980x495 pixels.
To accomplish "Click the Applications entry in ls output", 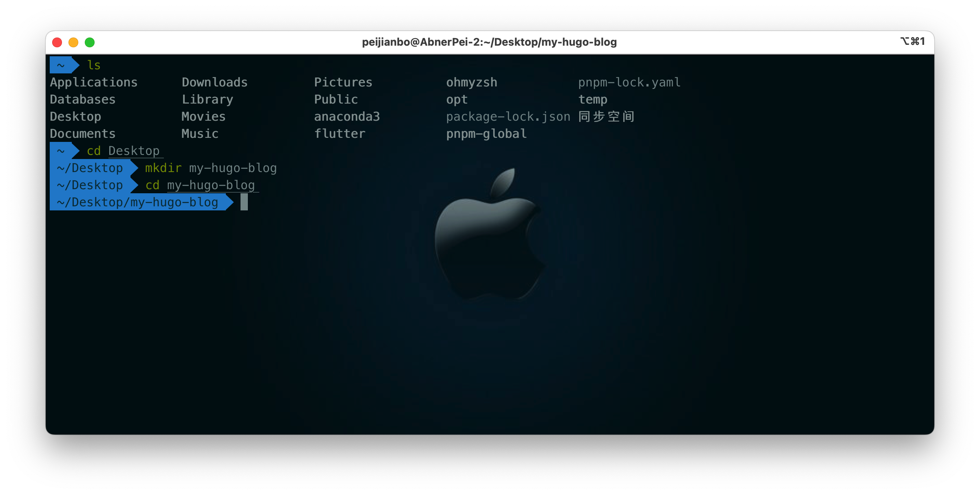I will point(94,82).
